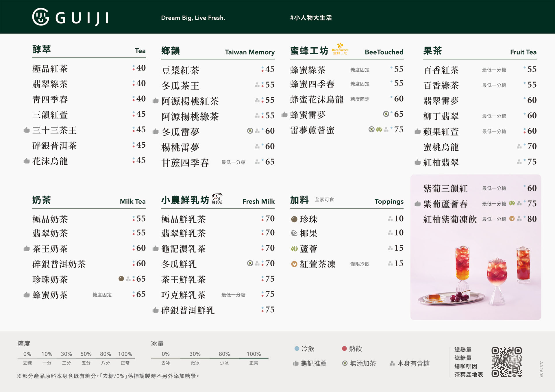Viewport: 555px width, 392px height.
Task: Click the 巧克鮮乳茶 menu item
Action: pyautogui.click(x=184, y=295)
